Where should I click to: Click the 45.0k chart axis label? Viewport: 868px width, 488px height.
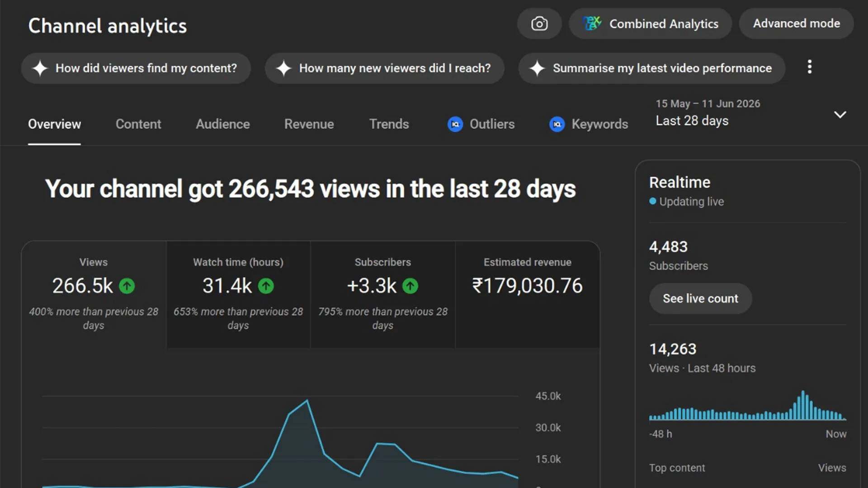click(x=548, y=396)
